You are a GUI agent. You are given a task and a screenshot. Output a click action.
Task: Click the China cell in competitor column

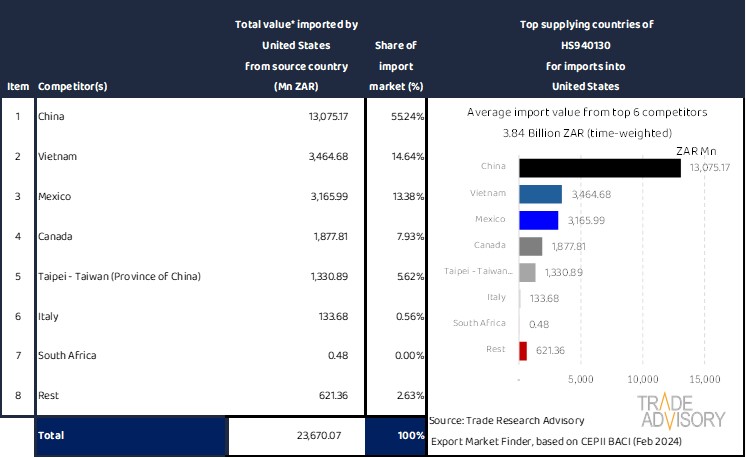[x=51, y=117]
